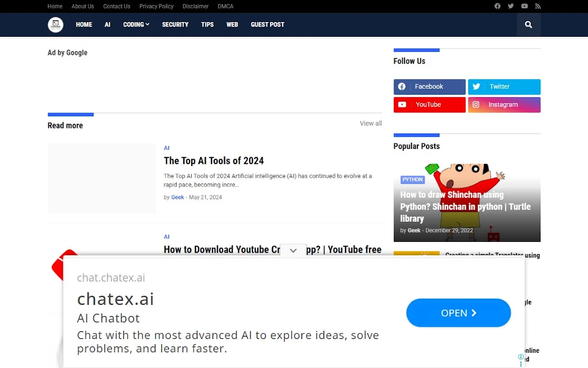Click AI category label above Top AI Tools

pos(167,148)
